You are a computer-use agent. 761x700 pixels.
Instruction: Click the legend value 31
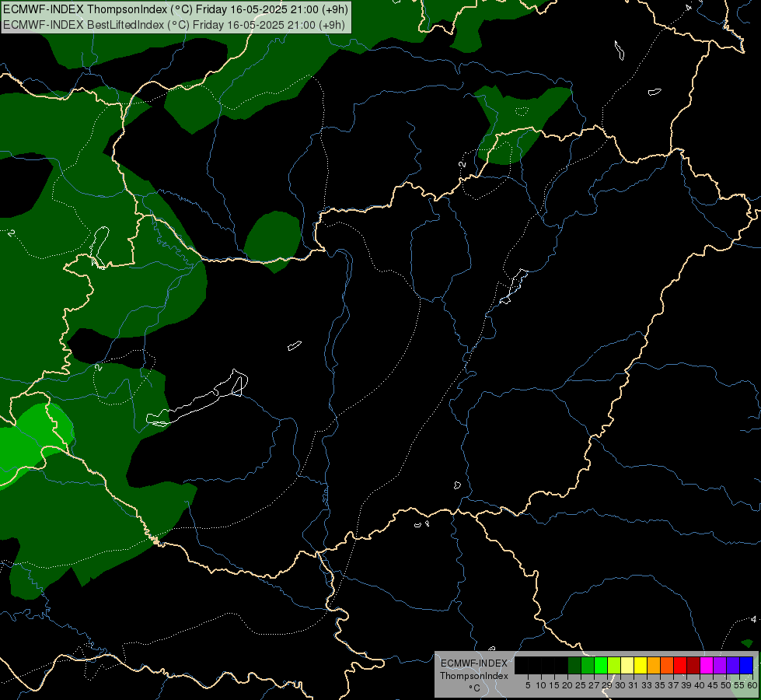click(634, 685)
